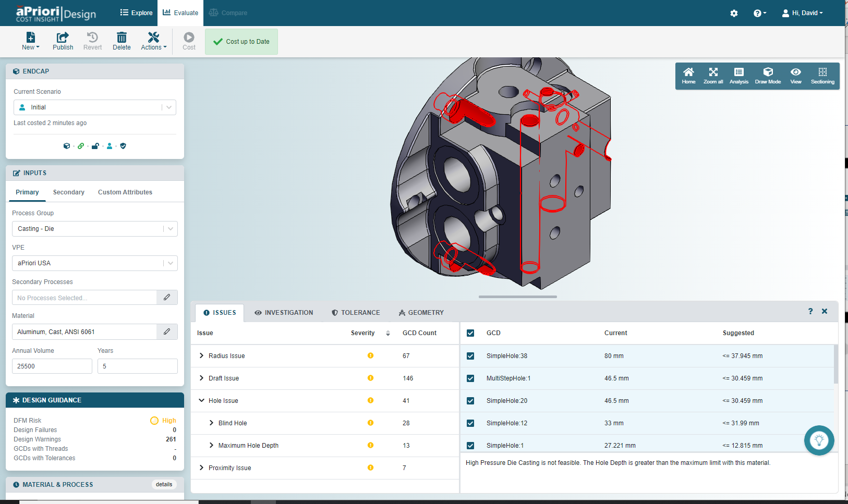This screenshot has width=848, height=504.
Task: Expand the Radius Issue row
Action: click(202, 355)
